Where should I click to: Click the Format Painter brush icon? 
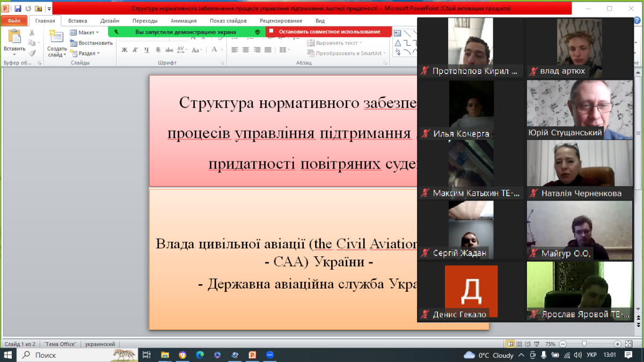[32, 53]
